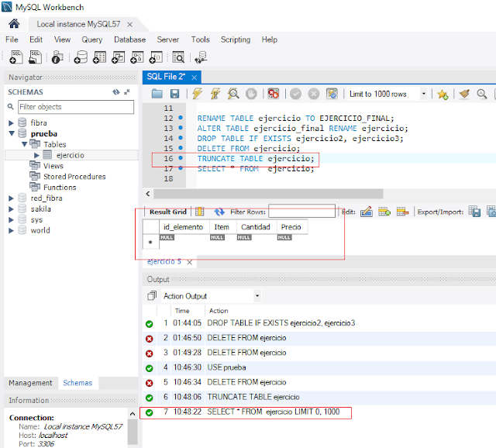Expand the sakila schema

coord(11,209)
